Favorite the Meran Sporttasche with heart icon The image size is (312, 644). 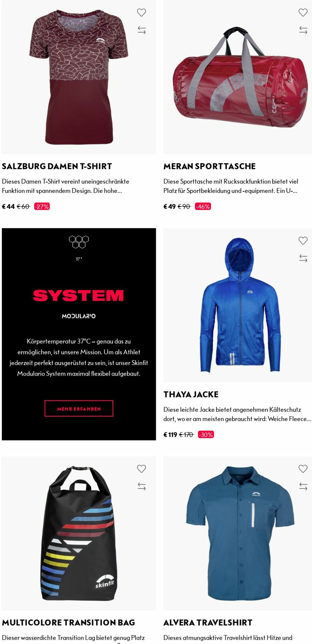[303, 12]
